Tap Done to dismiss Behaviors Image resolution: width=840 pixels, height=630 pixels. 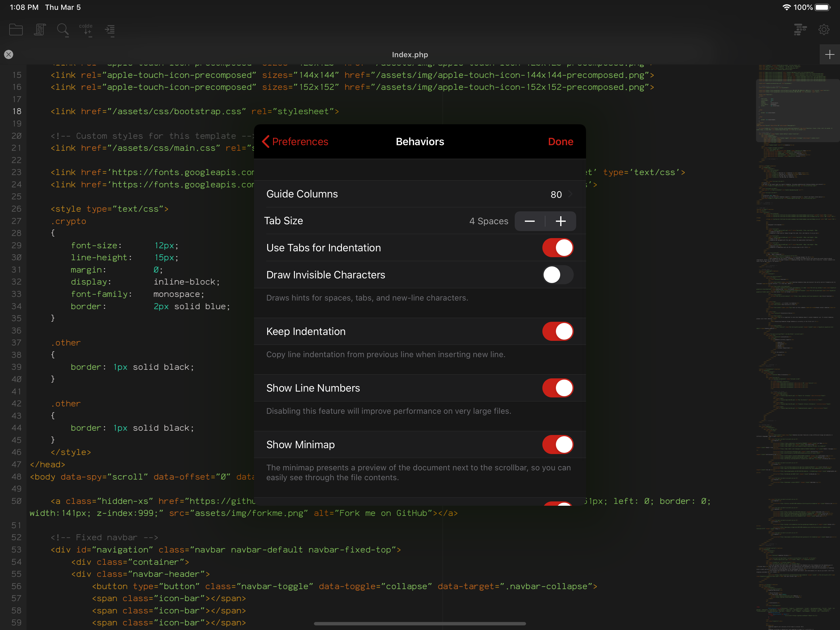point(561,142)
